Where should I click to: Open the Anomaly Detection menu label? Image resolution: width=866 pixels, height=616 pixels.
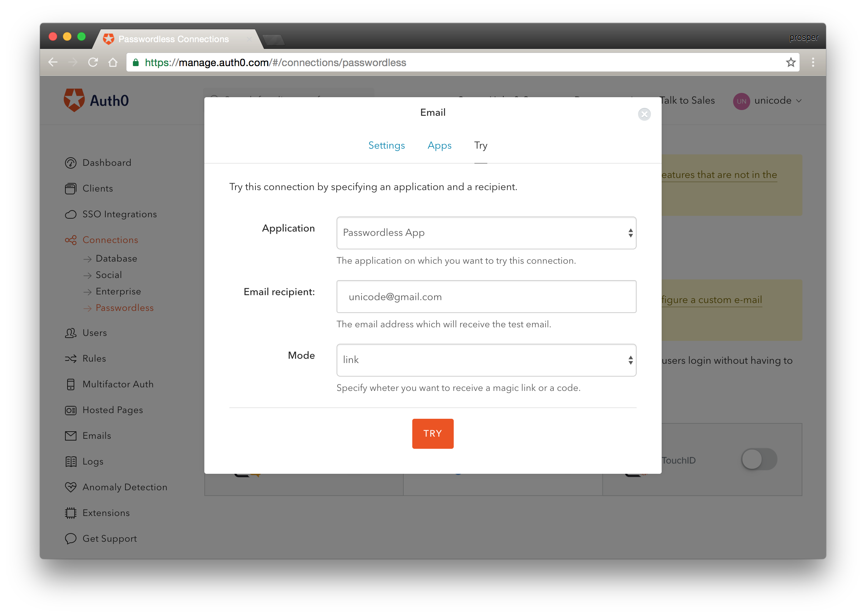(125, 487)
